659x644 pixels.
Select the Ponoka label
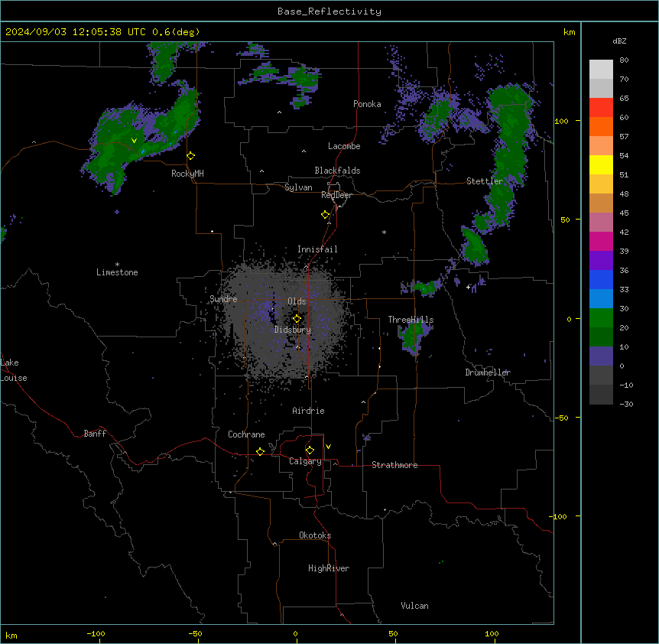pos(367,104)
